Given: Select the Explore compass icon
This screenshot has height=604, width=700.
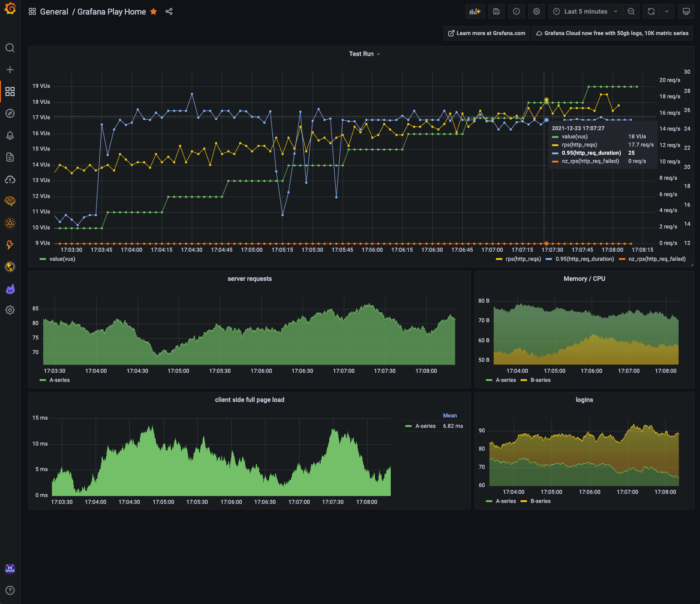Looking at the screenshot, I should 10,113.
